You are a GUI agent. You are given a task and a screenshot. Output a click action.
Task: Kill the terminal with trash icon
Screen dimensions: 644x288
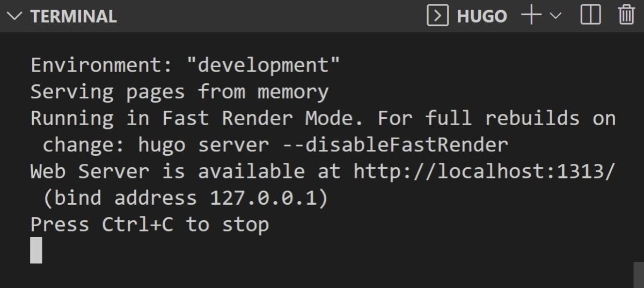(626, 16)
